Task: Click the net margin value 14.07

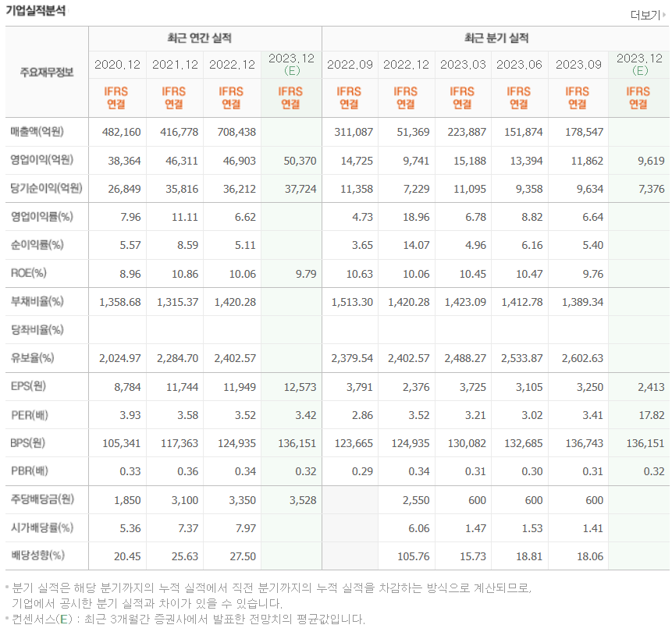Action: (x=416, y=246)
